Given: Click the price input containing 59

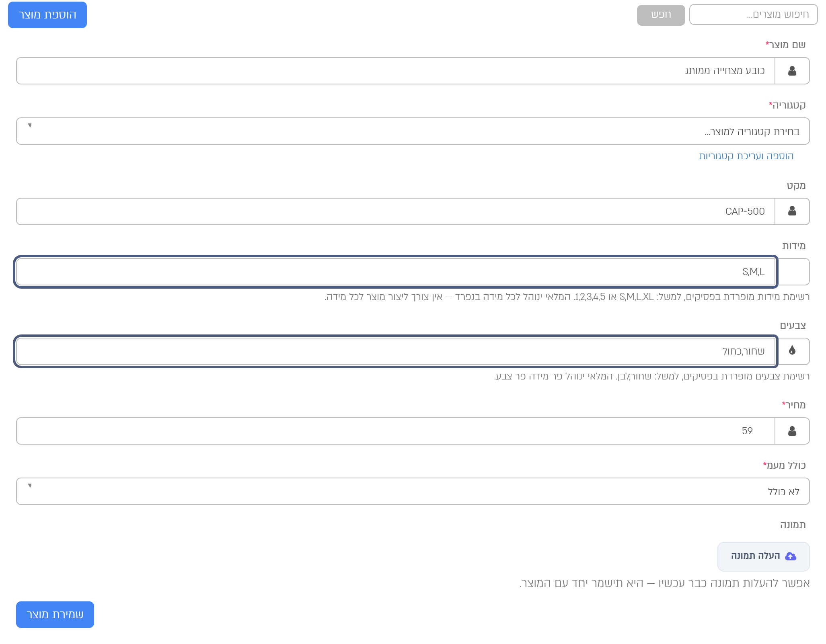Looking at the screenshot, I should [x=396, y=431].
